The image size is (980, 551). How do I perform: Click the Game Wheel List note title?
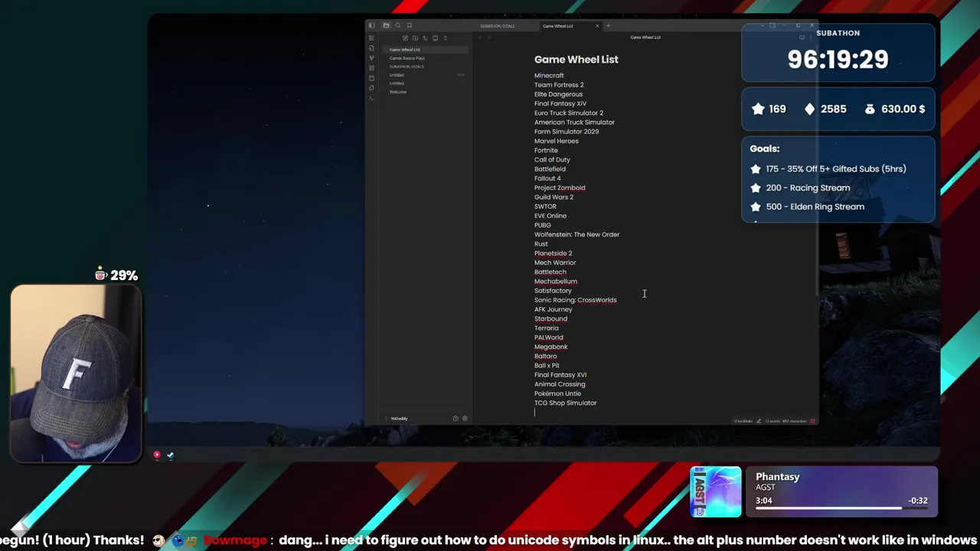point(576,60)
